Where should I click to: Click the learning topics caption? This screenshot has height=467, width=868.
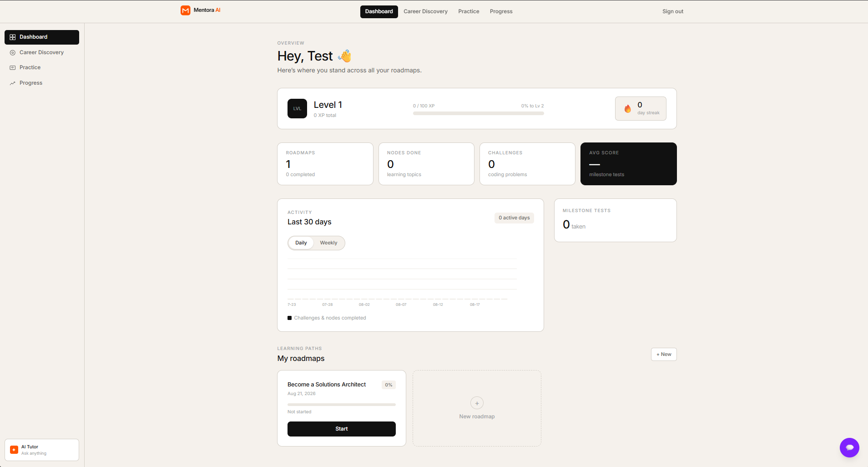(x=404, y=175)
